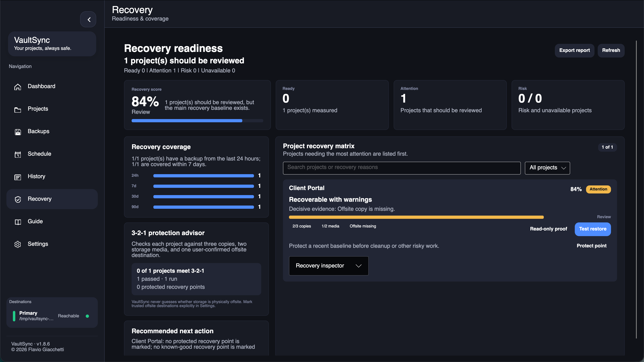The height and width of the screenshot is (362, 644).
Task: Click Protect point button
Action: [x=591, y=246]
